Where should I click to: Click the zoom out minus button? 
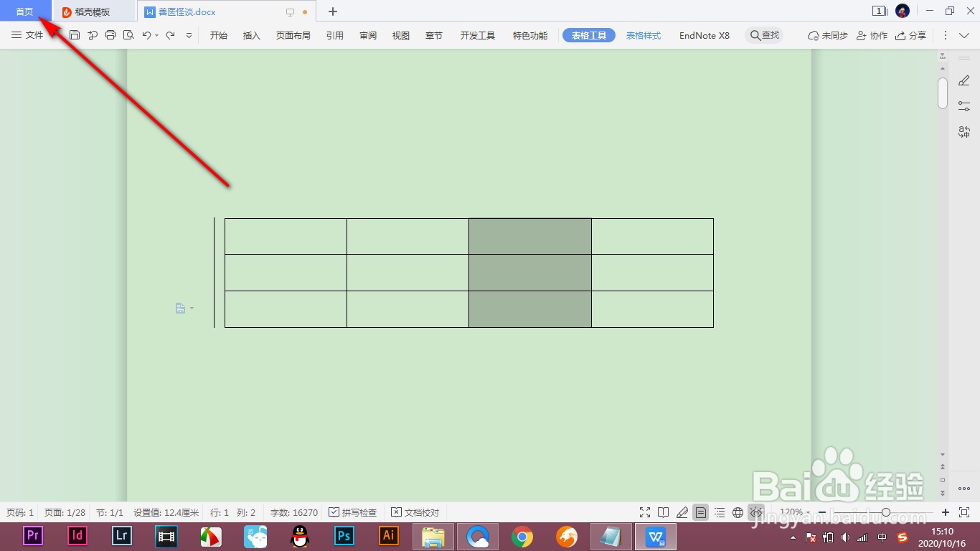point(822,512)
